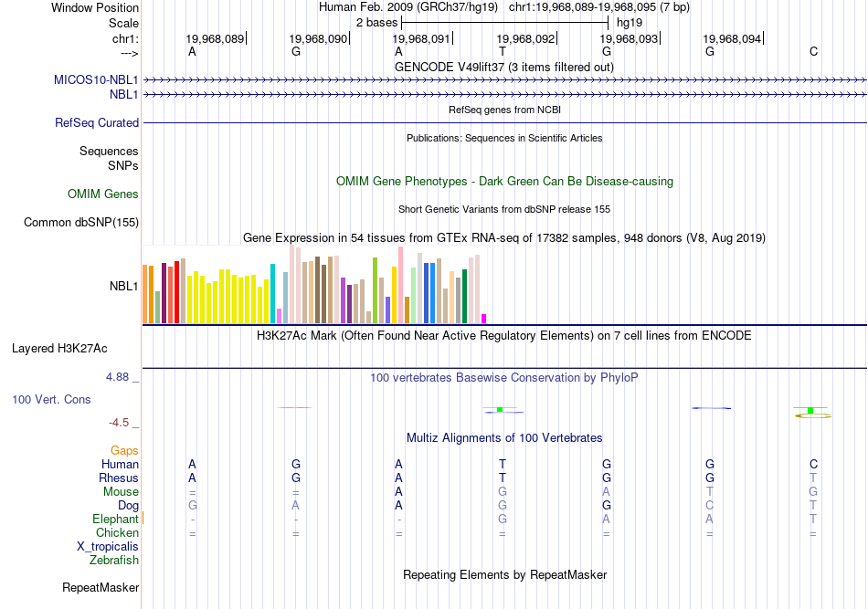Click the Gene Expression in 54 tissues title

point(504,237)
